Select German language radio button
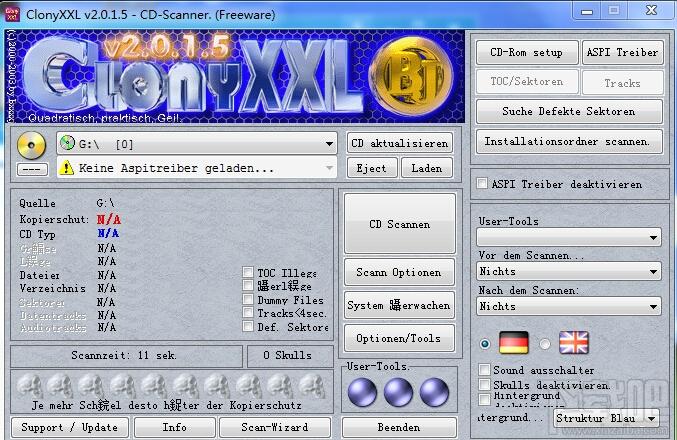Viewport: 677px width, 440px height. pyautogui.click(x=485, y=344)
